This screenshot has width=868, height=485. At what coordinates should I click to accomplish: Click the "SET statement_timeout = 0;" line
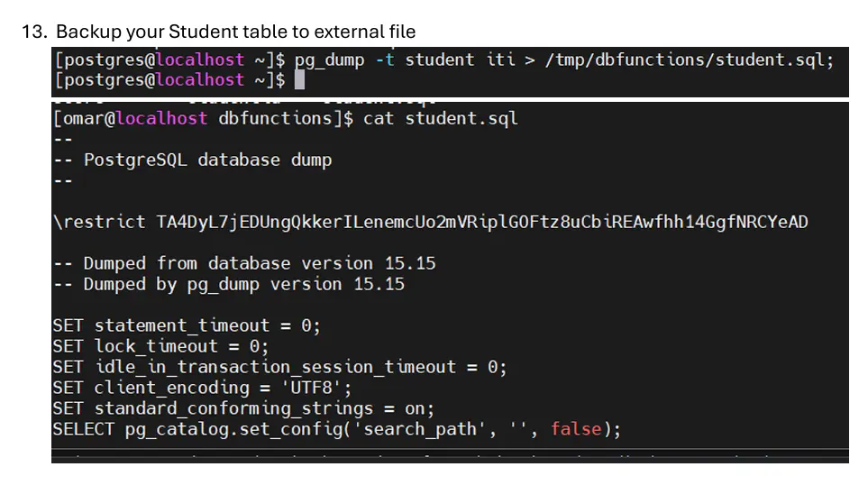tap(186, 325)
